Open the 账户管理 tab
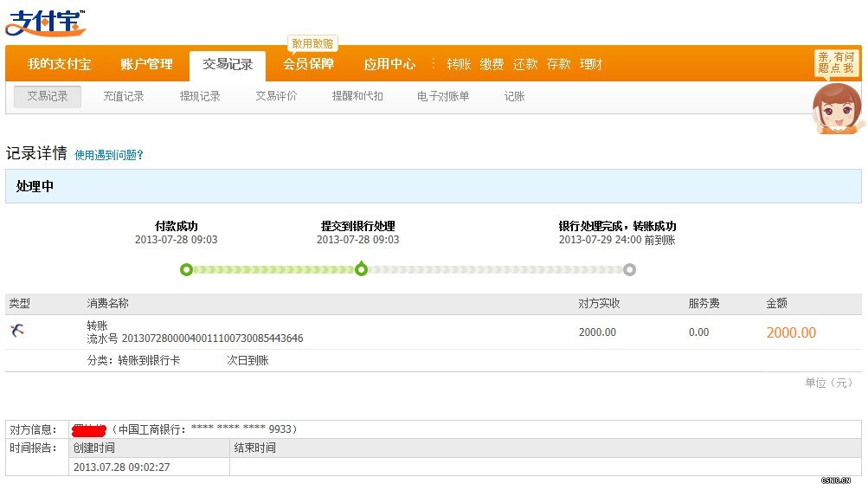This screenshot has width=868, height=490. 146,64
